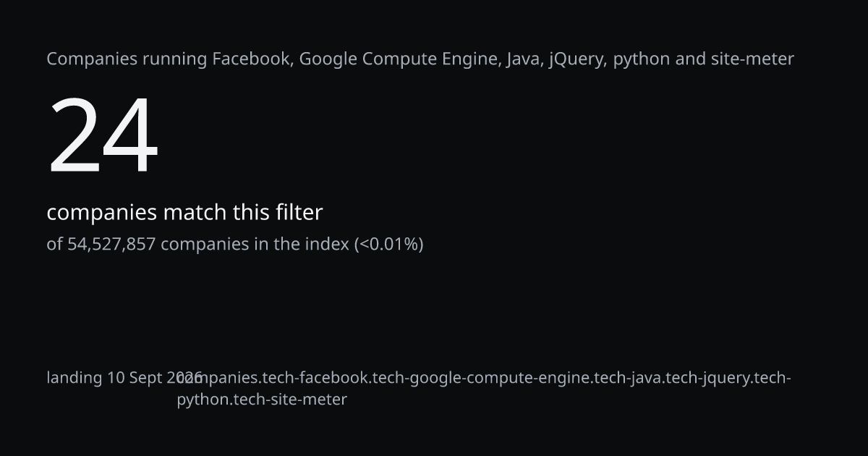The image size is (868, 456).
Task: Select "Google Compute Engine" in the heading
Action: [399, 59]
